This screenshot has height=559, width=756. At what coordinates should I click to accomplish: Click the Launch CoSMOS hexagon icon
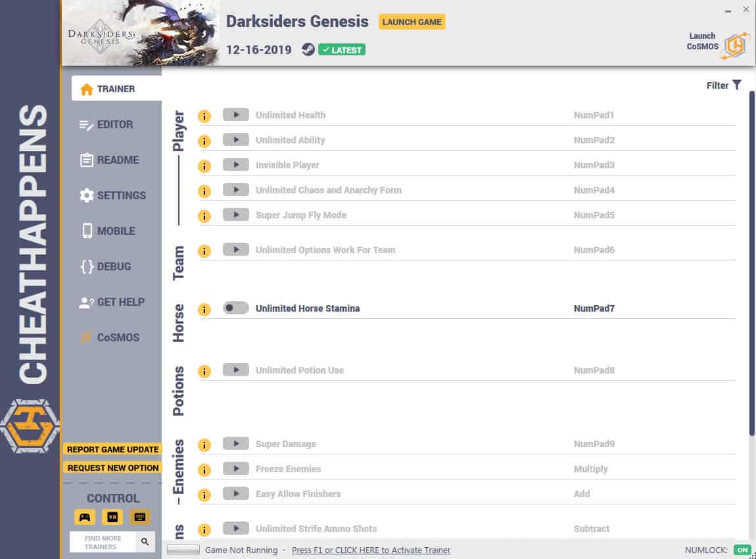point(736,45)
